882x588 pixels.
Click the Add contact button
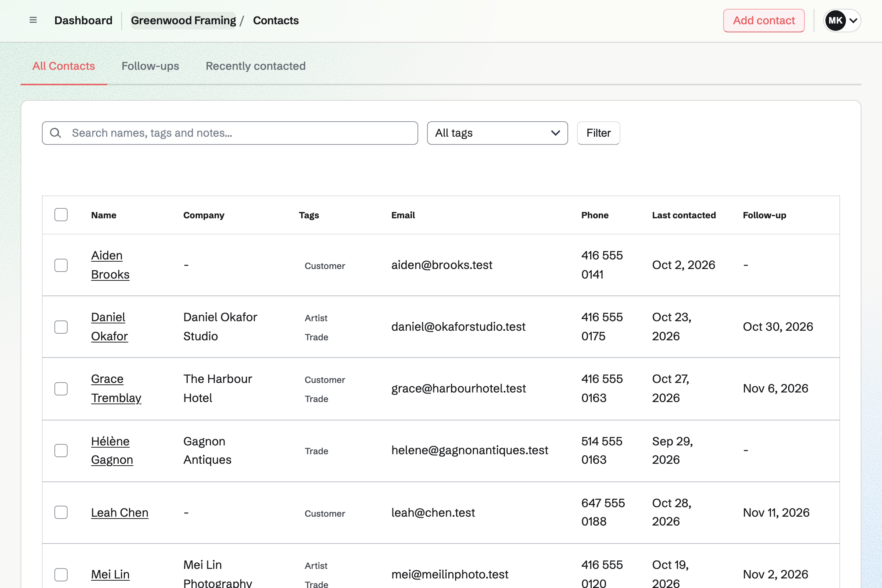coord(764,20)
